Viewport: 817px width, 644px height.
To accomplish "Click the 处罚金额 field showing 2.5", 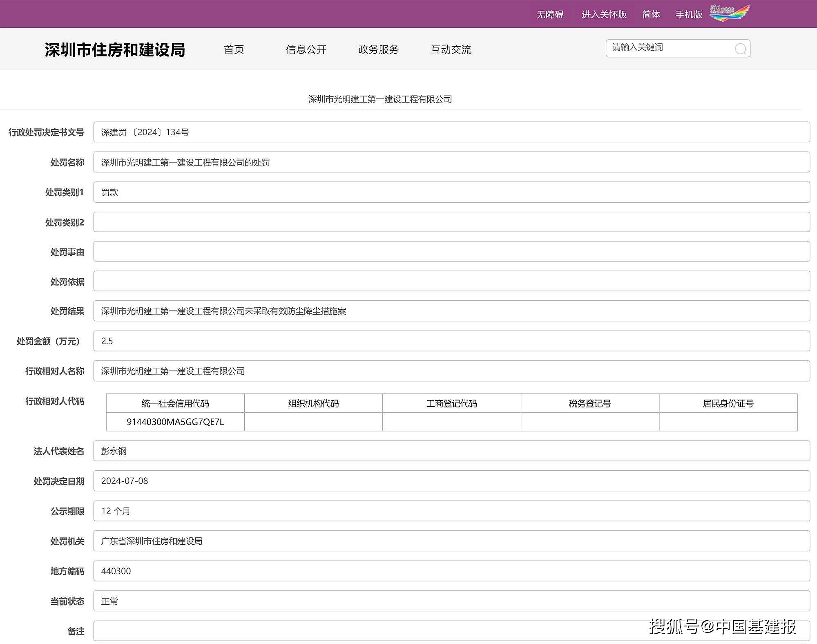I will [x=451, y=341].
